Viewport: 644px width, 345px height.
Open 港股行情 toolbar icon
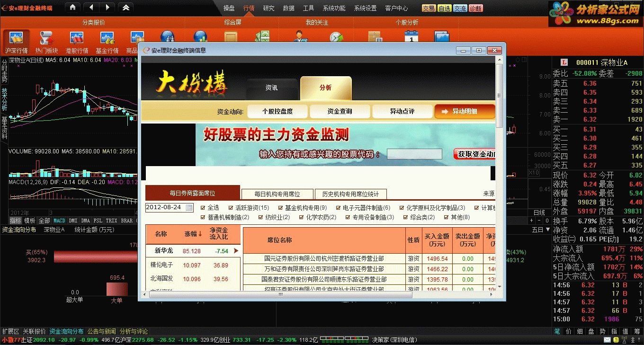[x=77, y=43]
